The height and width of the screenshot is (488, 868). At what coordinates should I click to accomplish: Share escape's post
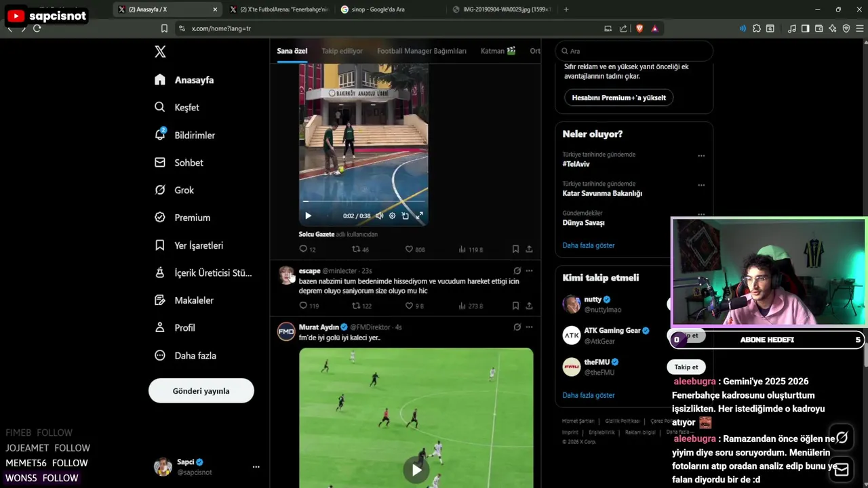point(529,306)
